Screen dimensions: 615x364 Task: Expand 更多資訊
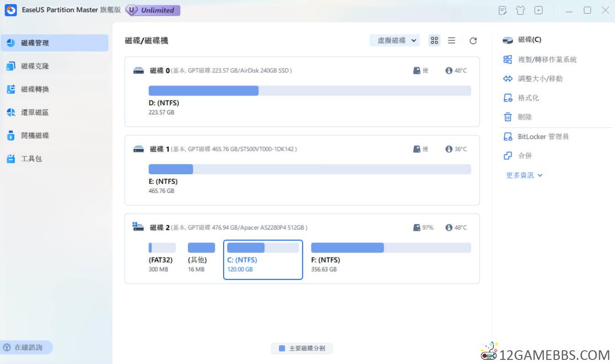pos(524,175)
